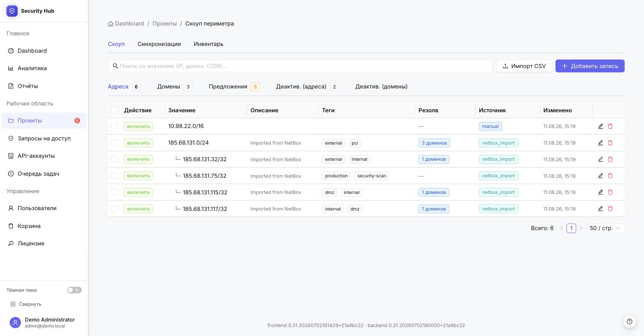Open Проекты breadcrumb link
The height and width of the screenshot is (336, 644).
pyautogui.click(x=165, y=24)
